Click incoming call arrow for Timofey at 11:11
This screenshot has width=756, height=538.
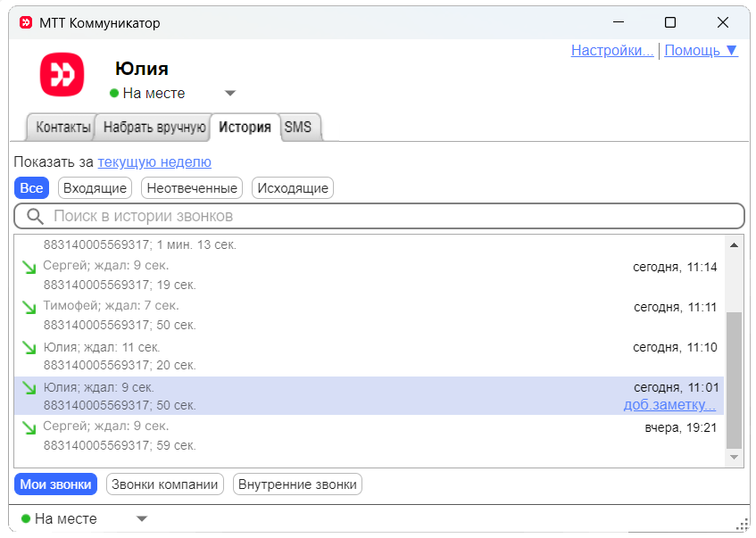pyautogui.click(x=29, y=307)
